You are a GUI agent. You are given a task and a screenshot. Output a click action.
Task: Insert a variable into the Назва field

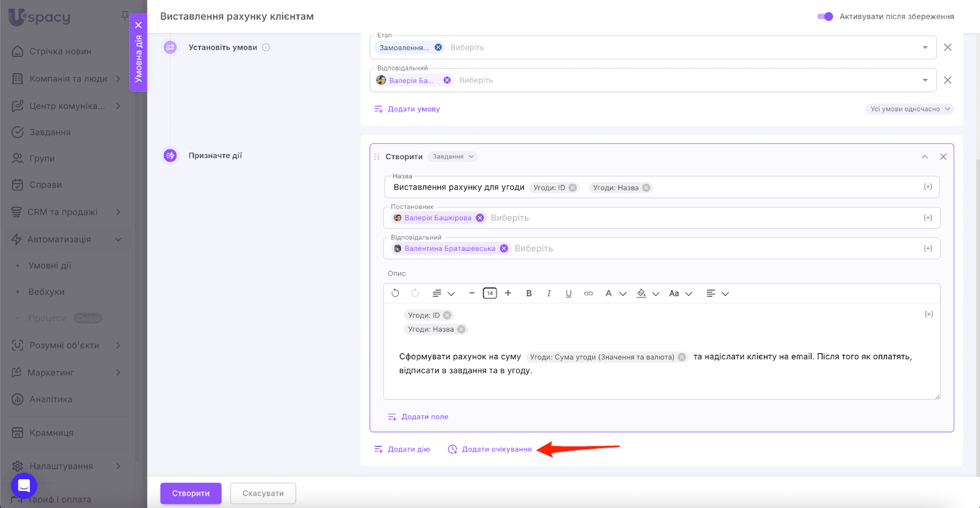[928, 187]
